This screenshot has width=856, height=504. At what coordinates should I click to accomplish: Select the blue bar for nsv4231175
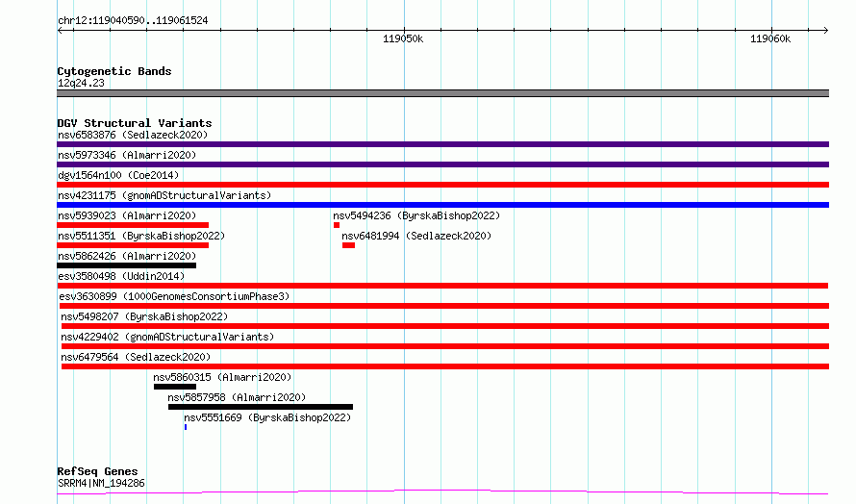442,205
